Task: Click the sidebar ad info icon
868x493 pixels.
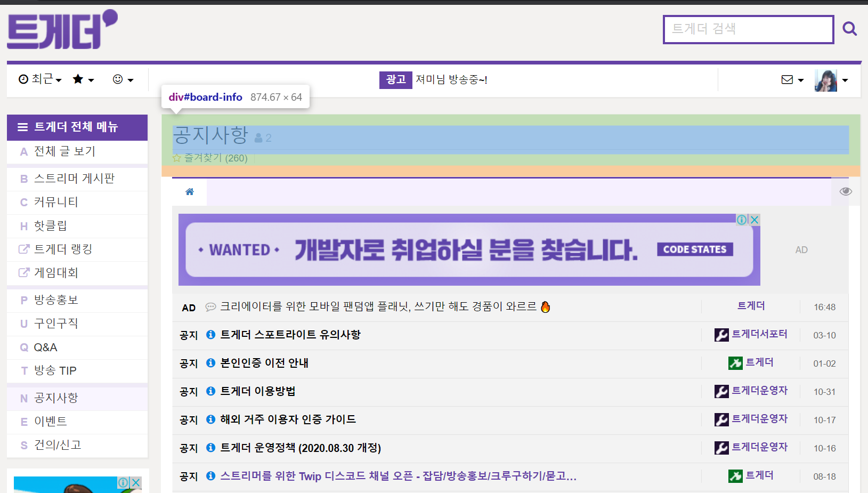Action: pyautogui.click(x=123, y=482)
